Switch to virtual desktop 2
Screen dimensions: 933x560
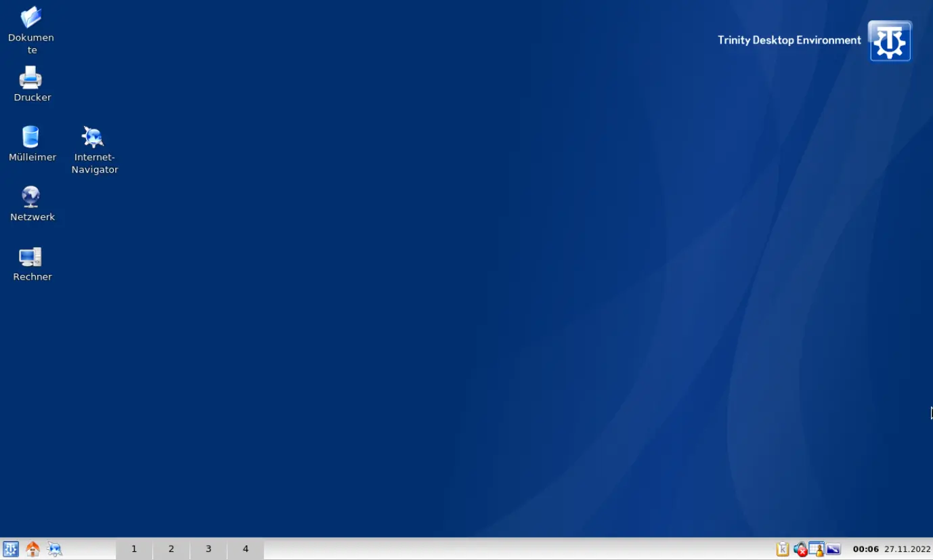point(171,549)
